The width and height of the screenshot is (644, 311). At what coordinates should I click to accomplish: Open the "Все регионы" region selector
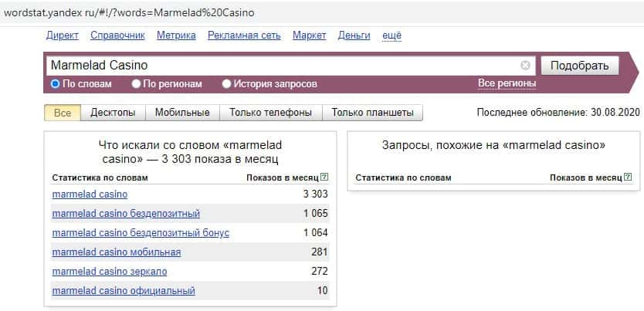point(507,83)
